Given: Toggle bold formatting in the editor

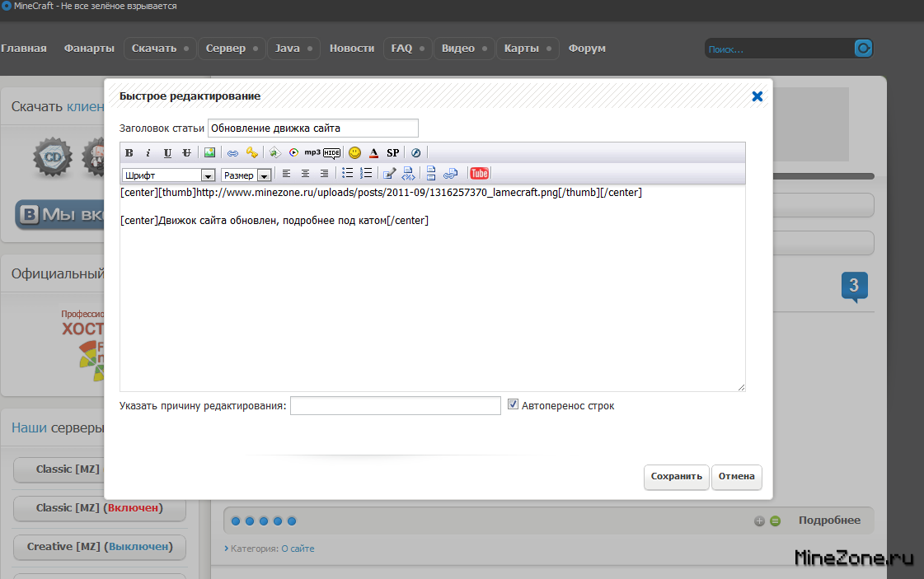Looking at the screenshot, I should 129,153.
